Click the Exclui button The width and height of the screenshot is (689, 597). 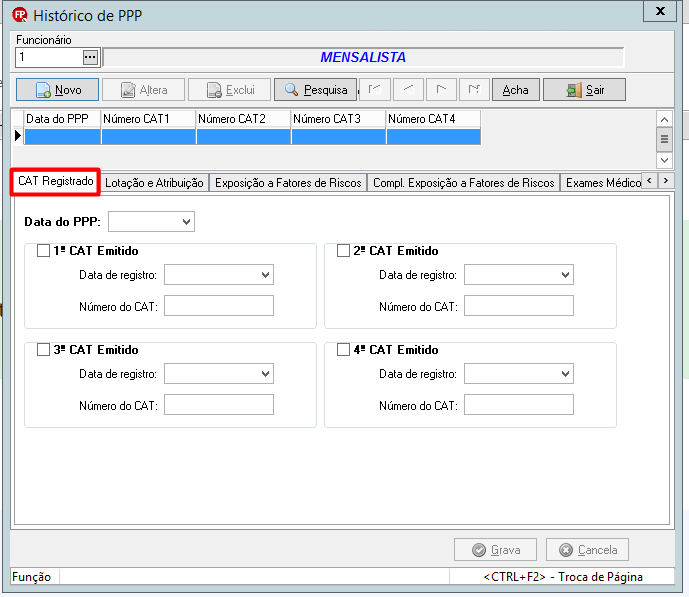coord(229,90)
